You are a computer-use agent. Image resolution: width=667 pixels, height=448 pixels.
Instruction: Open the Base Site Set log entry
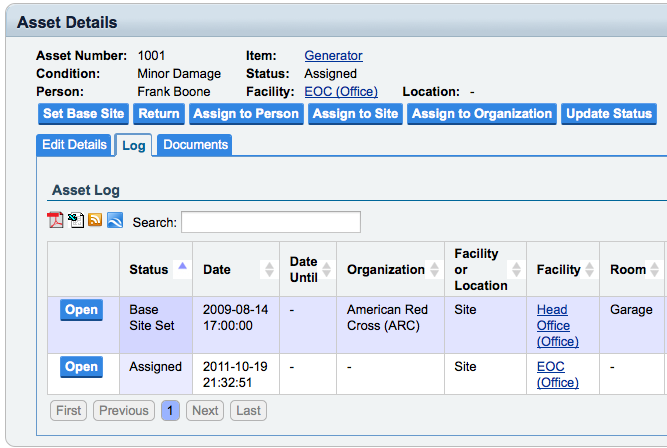click(81, 310)
